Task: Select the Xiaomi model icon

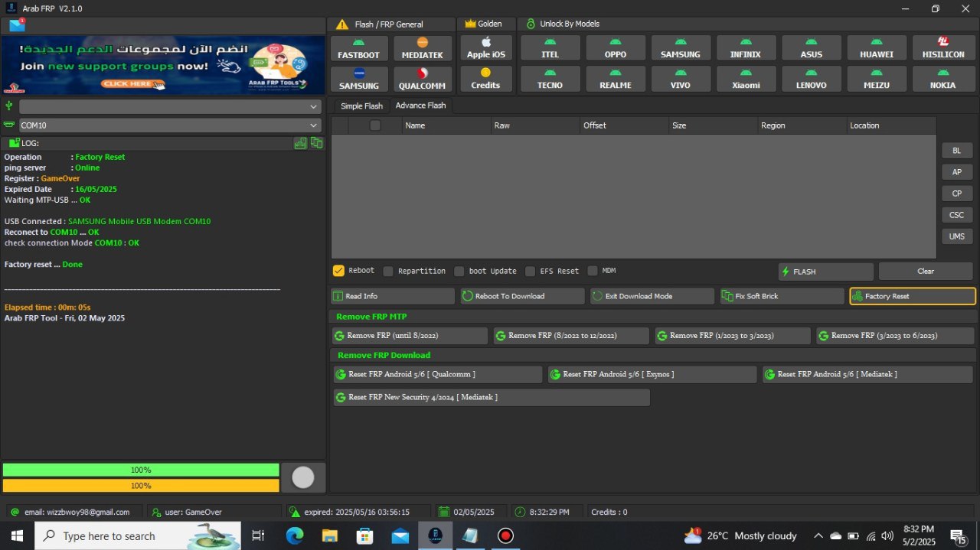Action: pyautogui.click(x=746, y=78)
